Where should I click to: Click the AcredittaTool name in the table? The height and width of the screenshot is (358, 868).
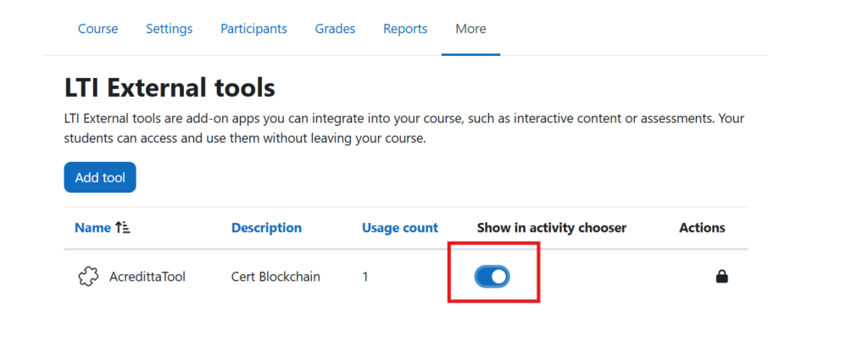pyautogui.click(x=147, y=277)
